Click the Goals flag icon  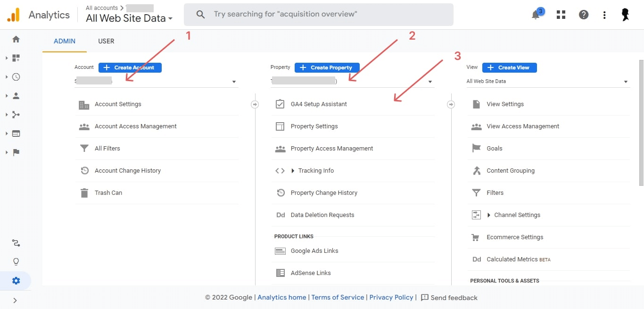(x=476, y=149)
